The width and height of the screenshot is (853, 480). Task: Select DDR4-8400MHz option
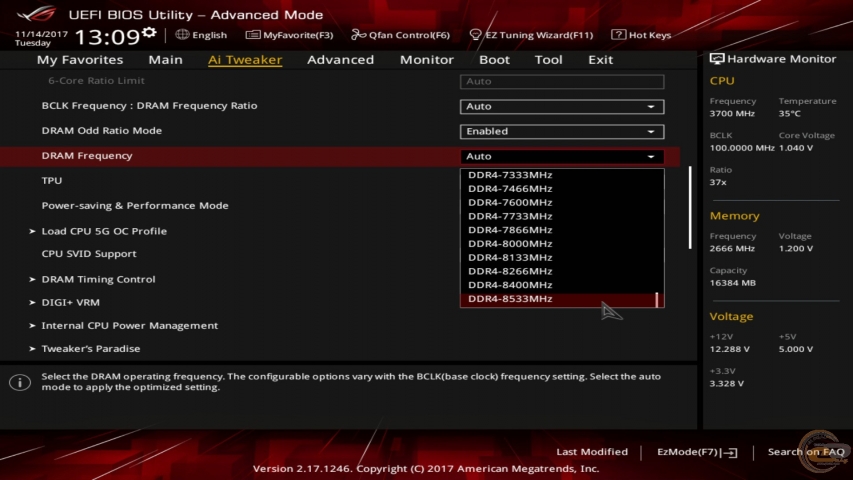click(x=562, y=285)
